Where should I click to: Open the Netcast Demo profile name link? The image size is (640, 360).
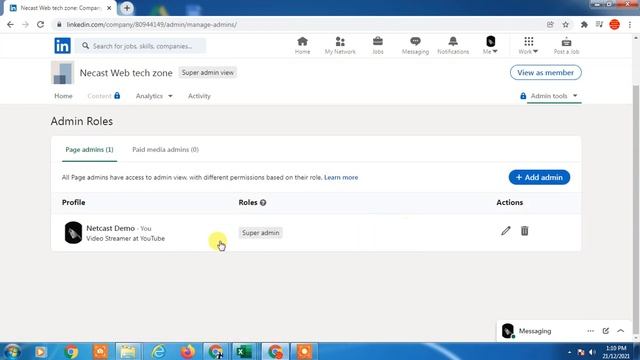point(111,228)
